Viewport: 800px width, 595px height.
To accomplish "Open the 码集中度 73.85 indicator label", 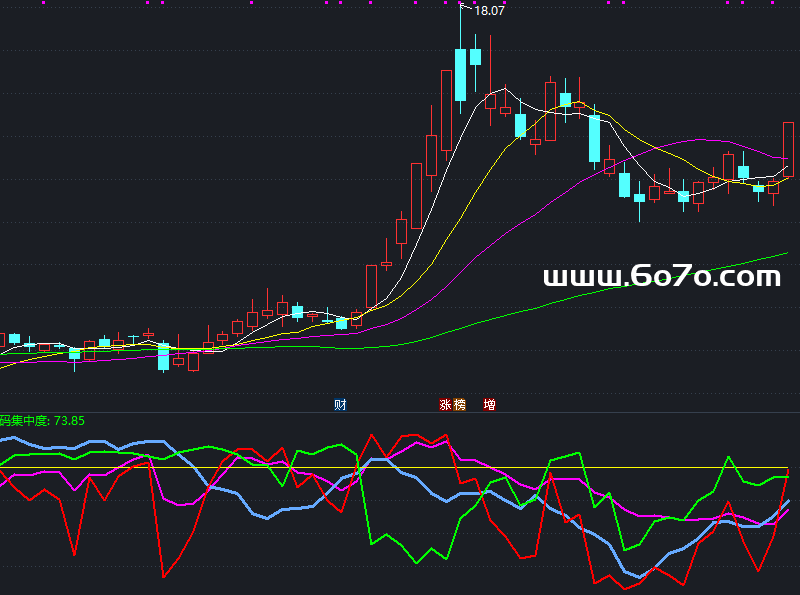I will [x=42, y=421].
